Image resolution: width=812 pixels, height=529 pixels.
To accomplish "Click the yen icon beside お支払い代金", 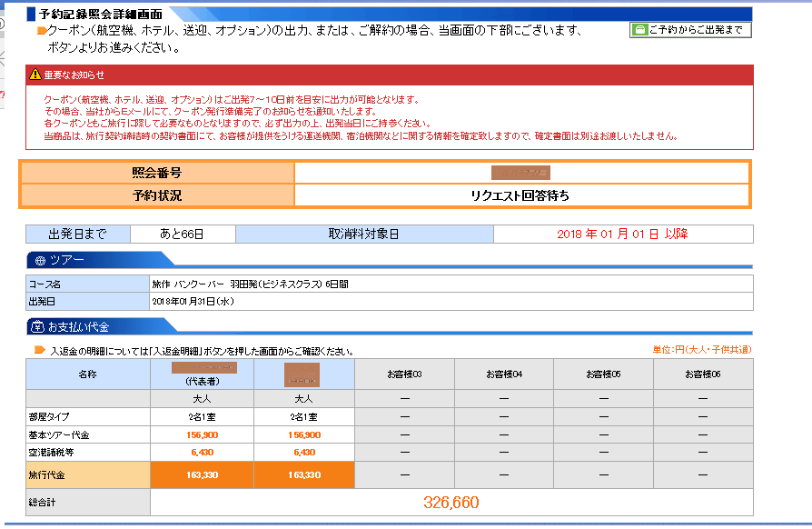I will point(37,327).
